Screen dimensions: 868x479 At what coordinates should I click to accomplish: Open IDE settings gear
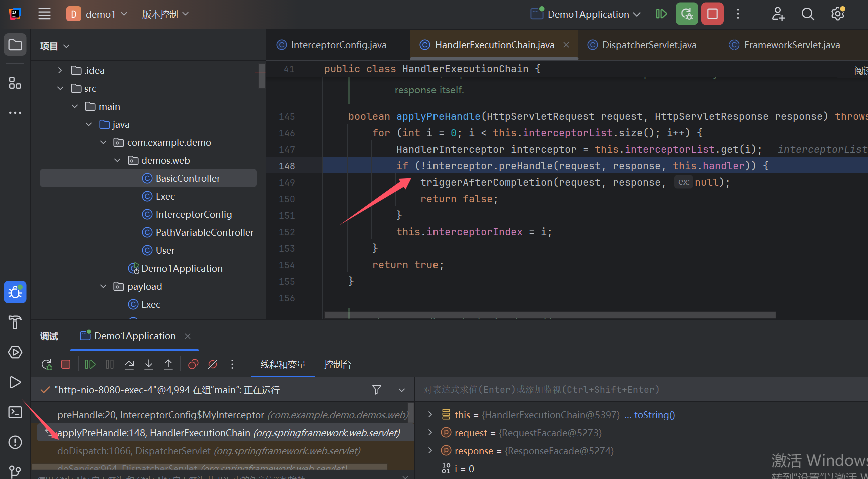click(838, 14)
